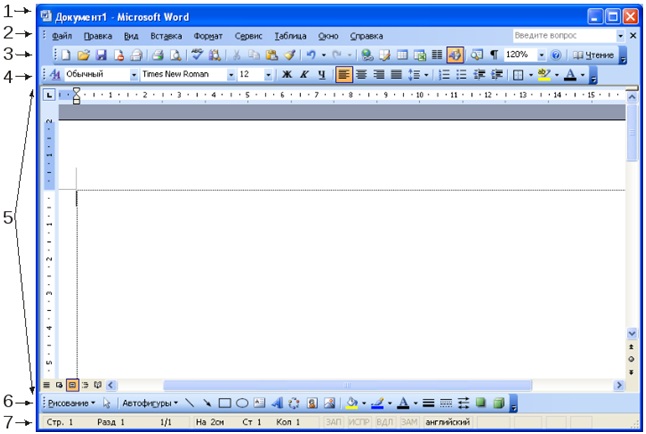Toggle align left
Screen dimensions: 646x434
coord(344,75)
